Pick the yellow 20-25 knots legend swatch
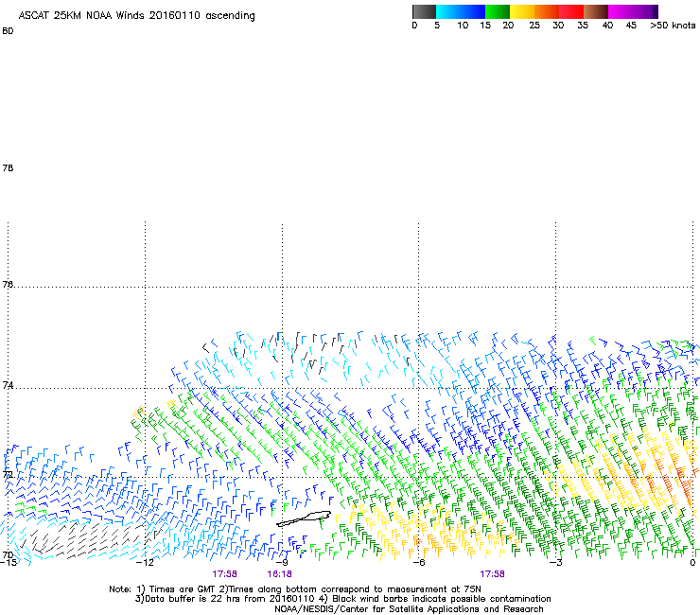700x615 pixels. (x=522, y=11)
